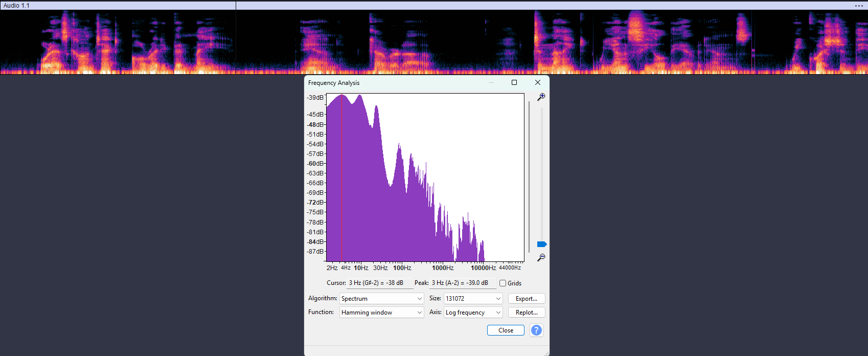Click the 100Hz axis label
The image size is (868, 356).
pyautogui.click(x=402, y=268)
